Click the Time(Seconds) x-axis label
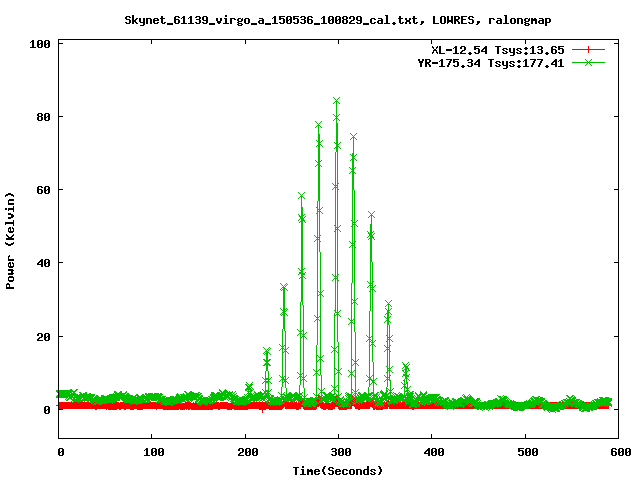 point(339,470)
